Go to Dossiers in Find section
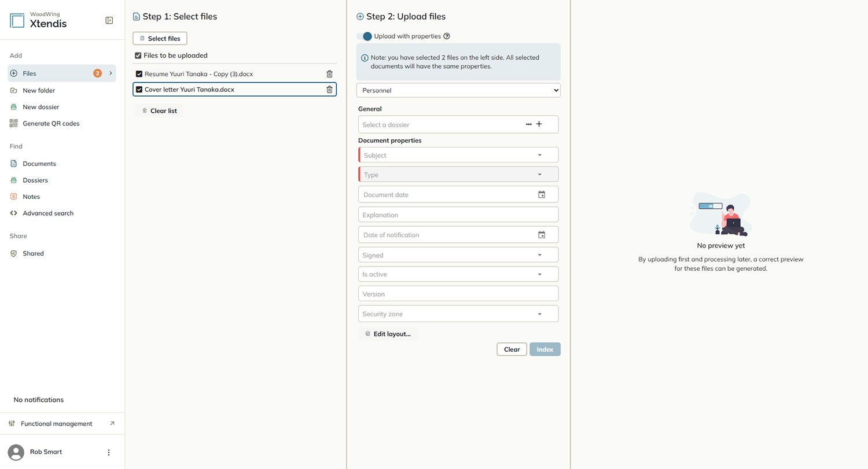Screen dimensions: 868x469 [35, 180]
